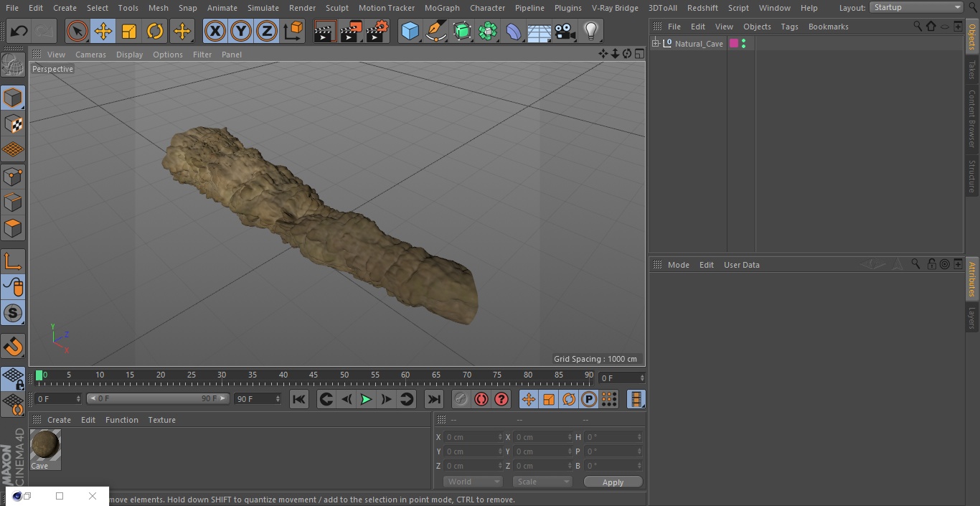Image resolution: width=980 pixels, height=506 pixels.
Task: Switch to the Structure side tab
Action: tap(972, 176)
